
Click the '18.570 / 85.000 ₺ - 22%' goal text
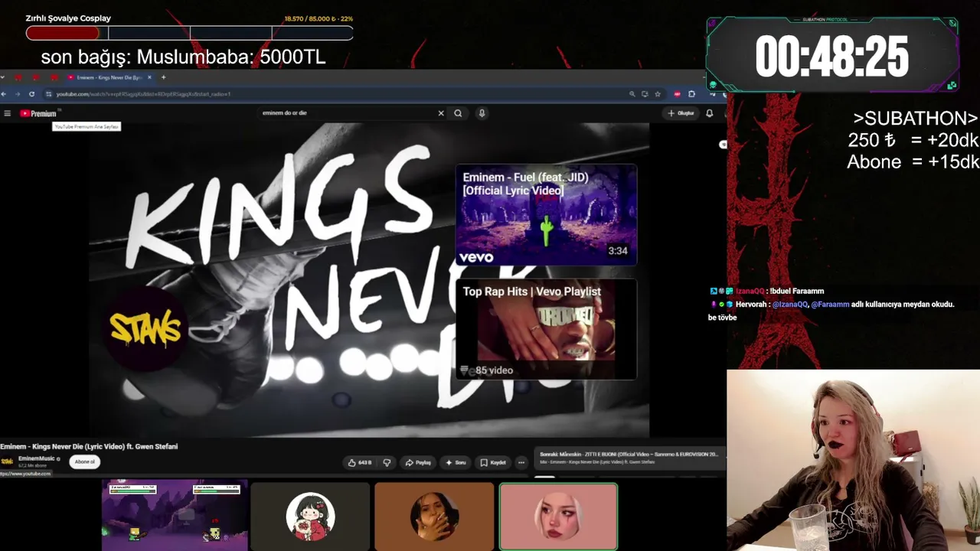[x=318, y=18]
